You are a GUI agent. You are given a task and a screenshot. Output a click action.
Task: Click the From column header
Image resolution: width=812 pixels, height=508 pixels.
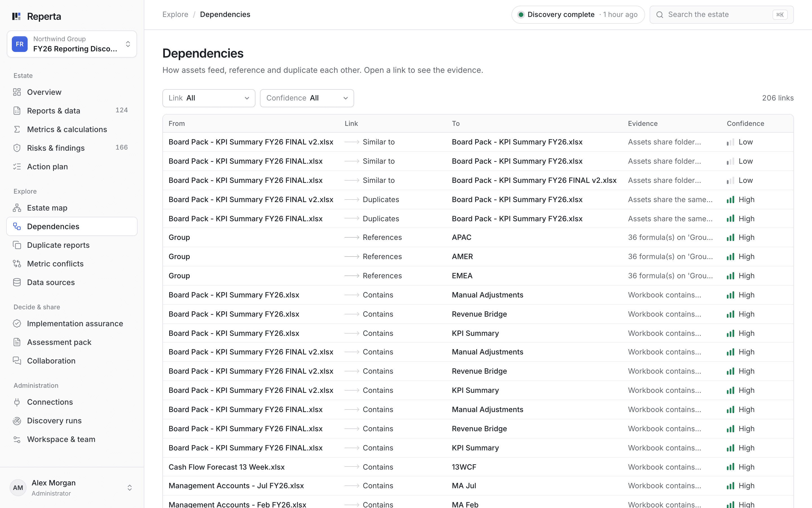pyautogui.click(x=176, y=124)
